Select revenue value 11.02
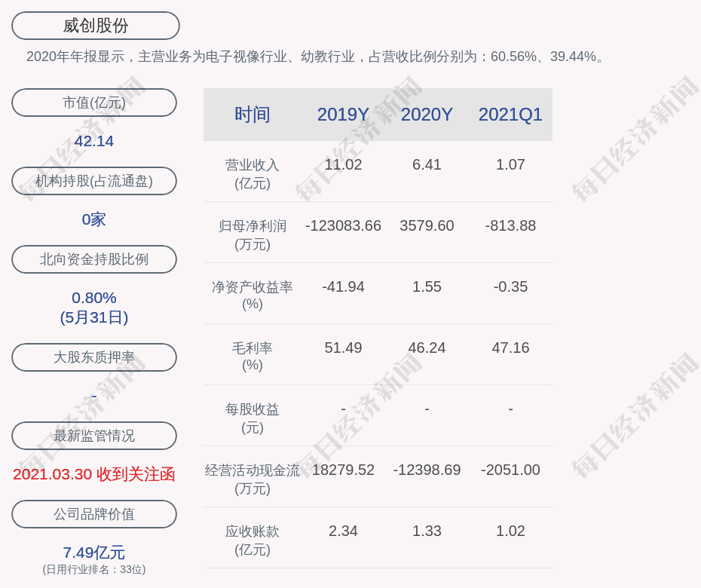The width and height of the screenshot is (701, 588). pos(343,164)
